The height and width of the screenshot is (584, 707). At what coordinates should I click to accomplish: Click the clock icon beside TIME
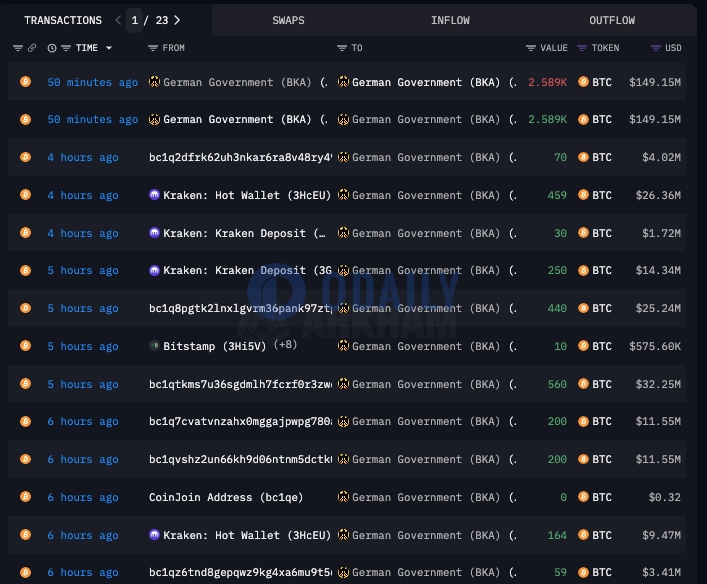point(52,48)
